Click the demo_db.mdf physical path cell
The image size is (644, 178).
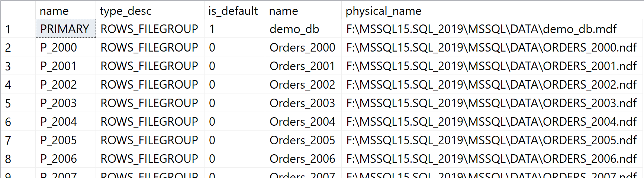coord(492,29)
